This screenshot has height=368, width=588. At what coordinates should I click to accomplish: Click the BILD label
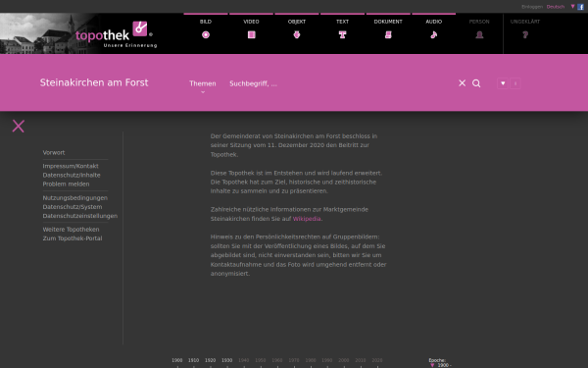click(206, 22)
